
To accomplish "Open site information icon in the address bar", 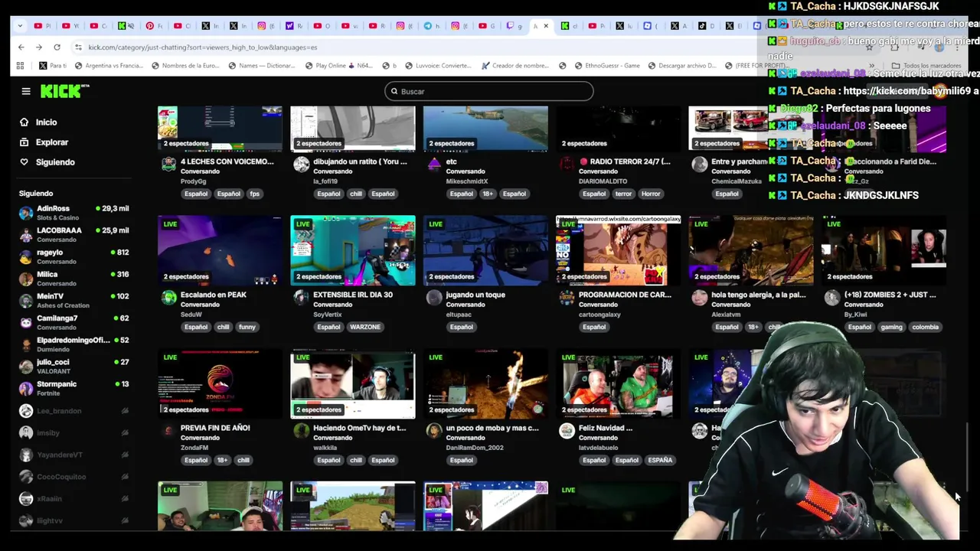I will [78, 47].
